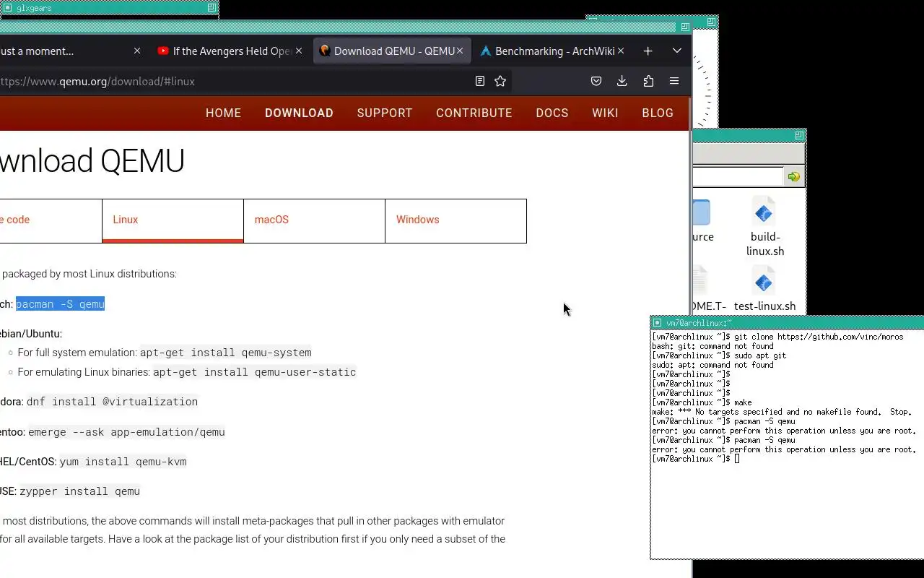Open BLOG in QEMU navigation
Image resolution: width=924 pixels, height=578 pixels.
[x=658, y=113]
